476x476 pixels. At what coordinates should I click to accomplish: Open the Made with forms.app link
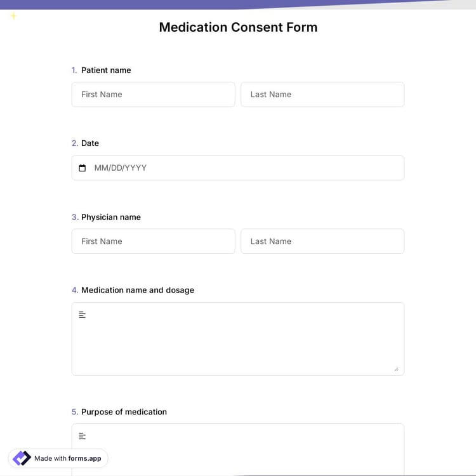tap(67, 458)
